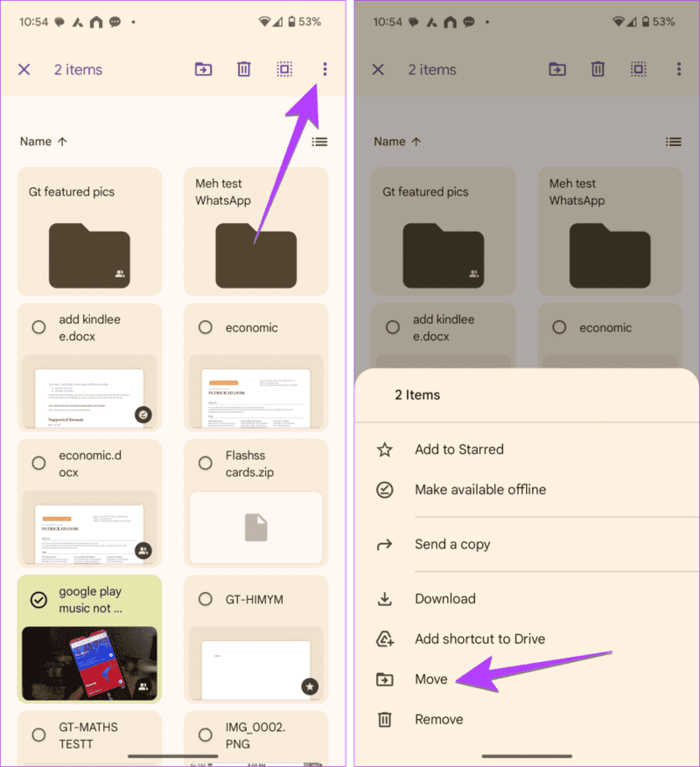Deselect google play music not file
The image size is (700, 767).
(38, 599)
